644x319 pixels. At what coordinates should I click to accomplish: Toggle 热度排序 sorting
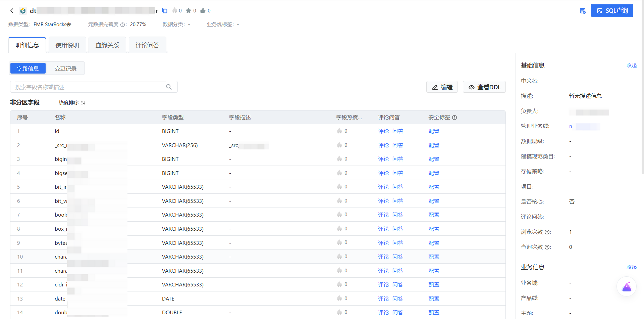pos(72,103)
